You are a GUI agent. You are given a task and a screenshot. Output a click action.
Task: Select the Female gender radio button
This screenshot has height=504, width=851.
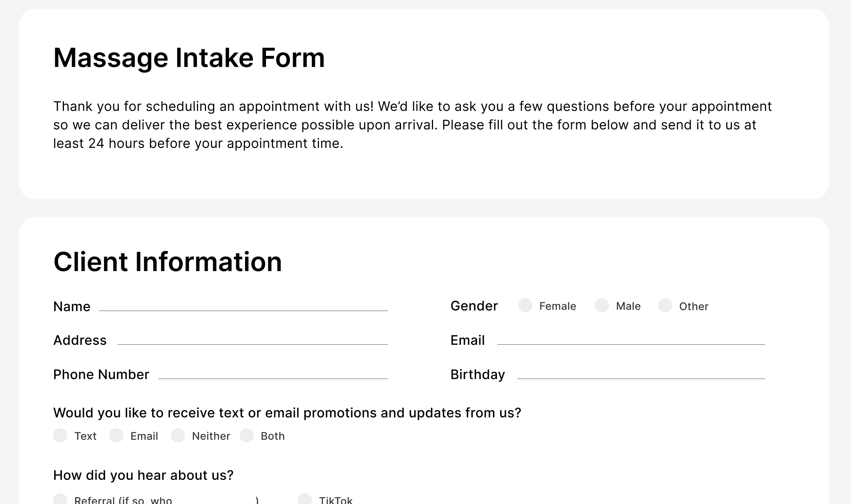[525, 306]
